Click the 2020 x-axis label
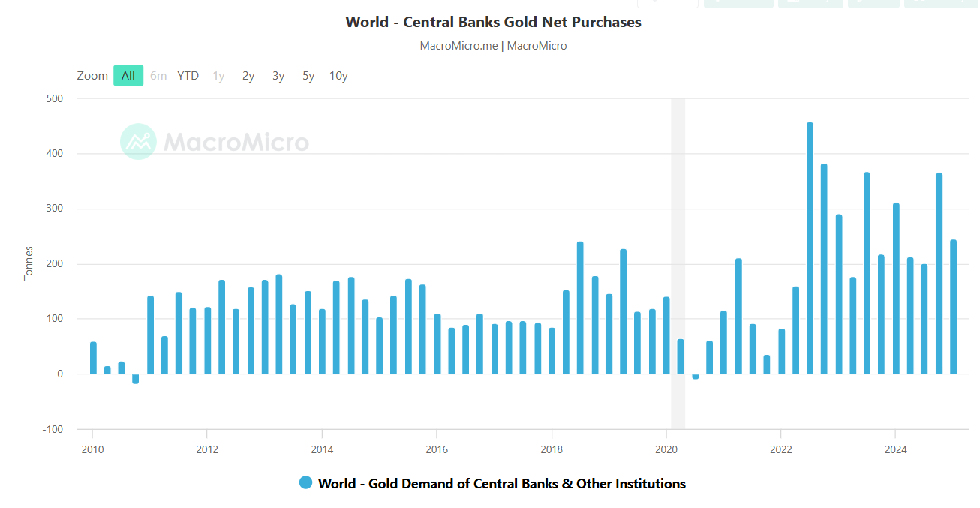The image size is (980, 508). pyautogui.click(x=666, y=450)
